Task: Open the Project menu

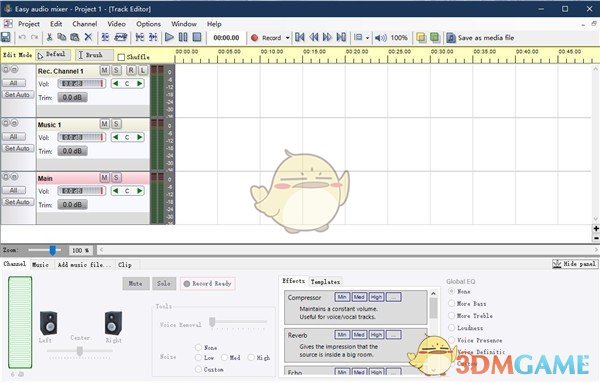Action: point(29,24)
